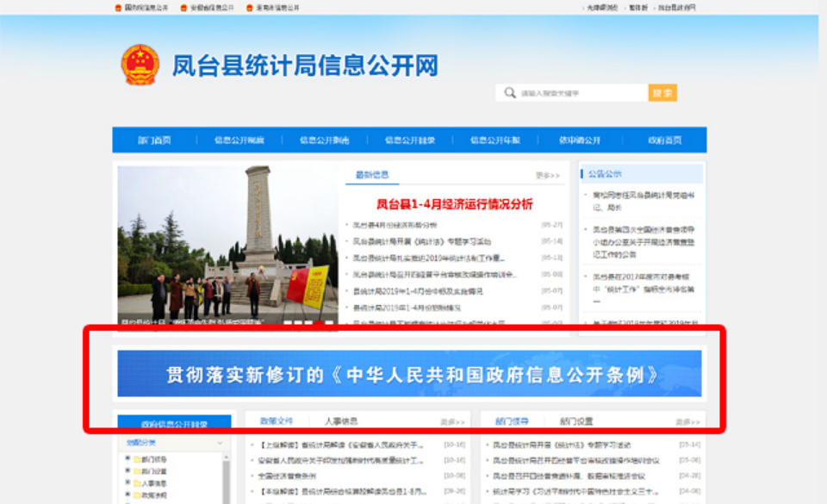Click 更多>> beside 最新信息
The image size is (827, 504).
pos(547,176)
